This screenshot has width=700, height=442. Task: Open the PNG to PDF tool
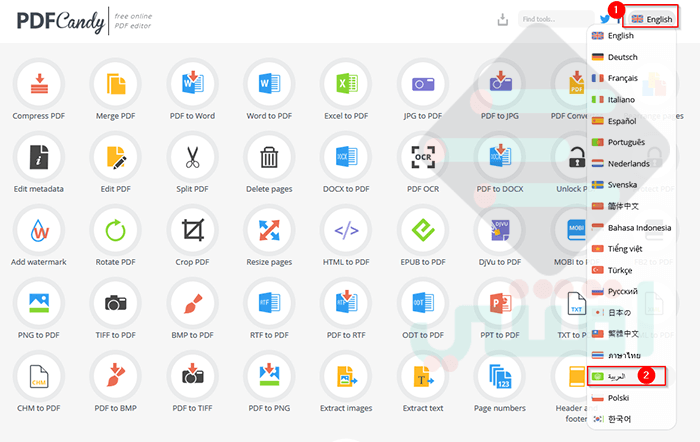point(39,304)
